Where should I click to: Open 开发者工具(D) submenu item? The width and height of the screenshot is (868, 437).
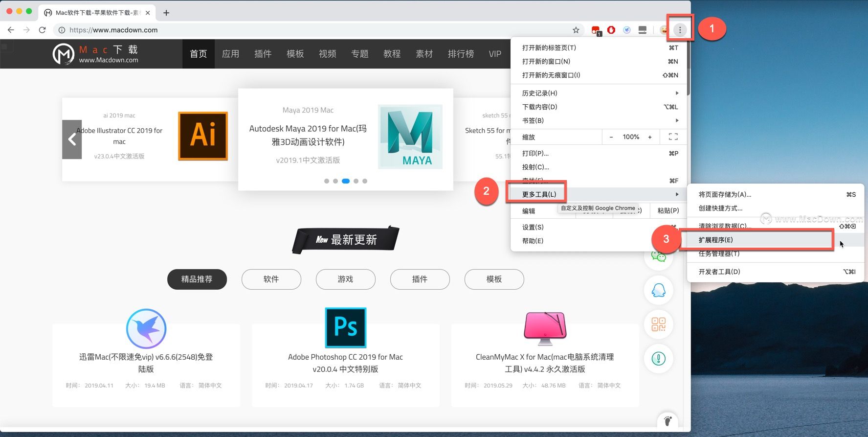point(776,272)
